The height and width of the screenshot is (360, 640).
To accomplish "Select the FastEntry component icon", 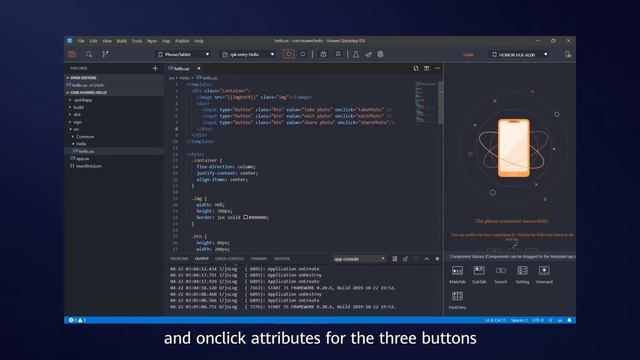I will pyautogui.click(x=457, y=296).
